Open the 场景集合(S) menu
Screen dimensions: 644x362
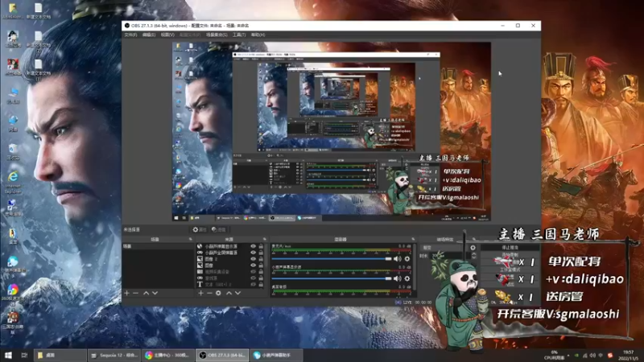click(x=217, y=35)
